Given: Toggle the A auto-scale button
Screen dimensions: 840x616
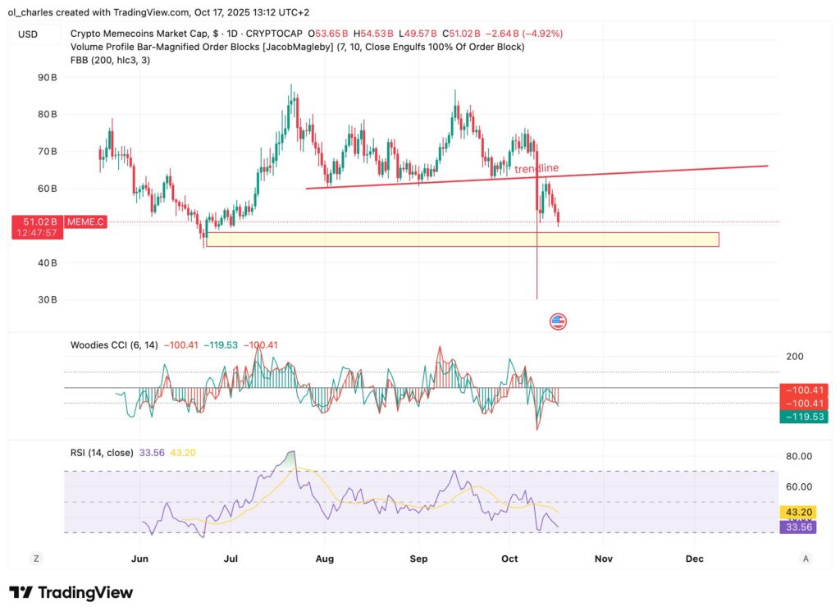Looking at the screenshot, I should (806, 559).
